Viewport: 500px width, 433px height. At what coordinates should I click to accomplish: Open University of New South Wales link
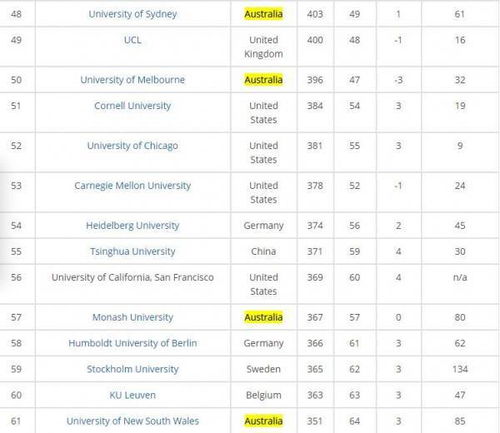tap(133, 421)
